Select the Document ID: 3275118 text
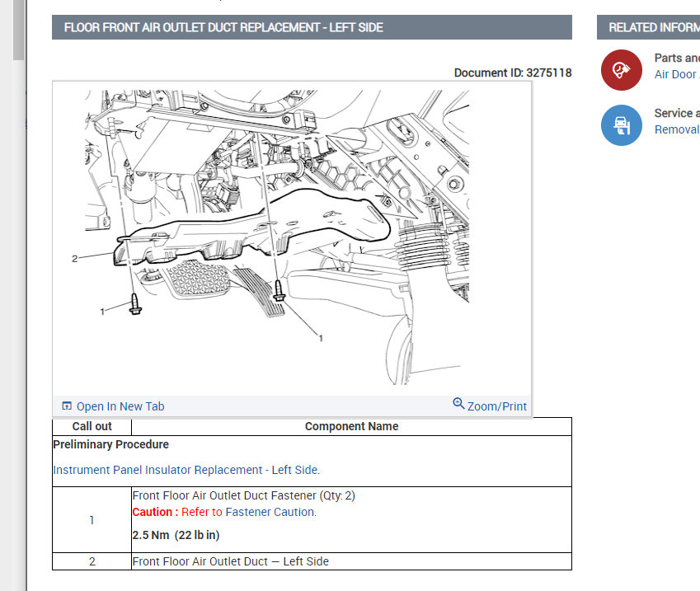The image size is (700, 591). click(513, 73)
